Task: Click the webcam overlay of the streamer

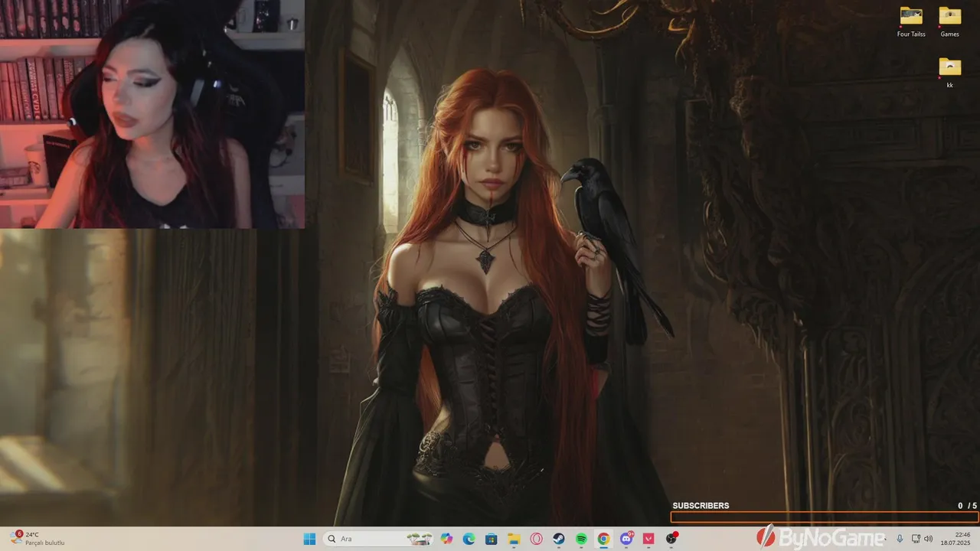Action: tap(152, 114)
